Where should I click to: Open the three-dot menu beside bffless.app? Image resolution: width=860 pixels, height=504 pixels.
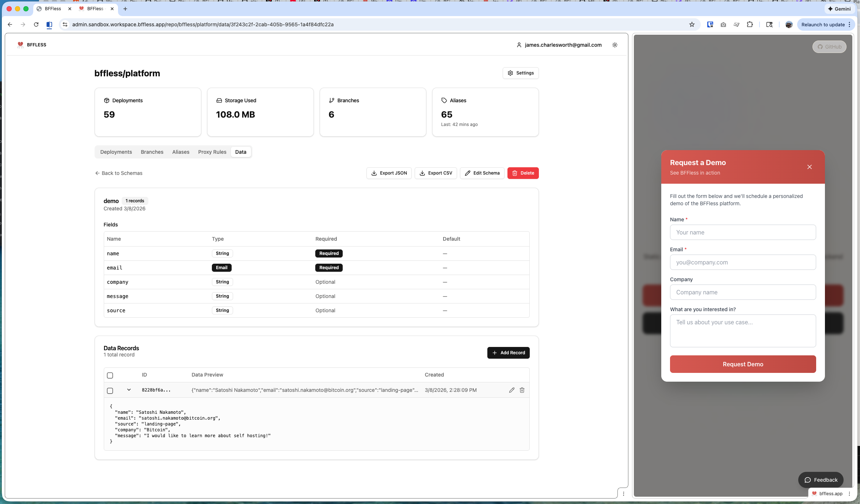point(849,493)
